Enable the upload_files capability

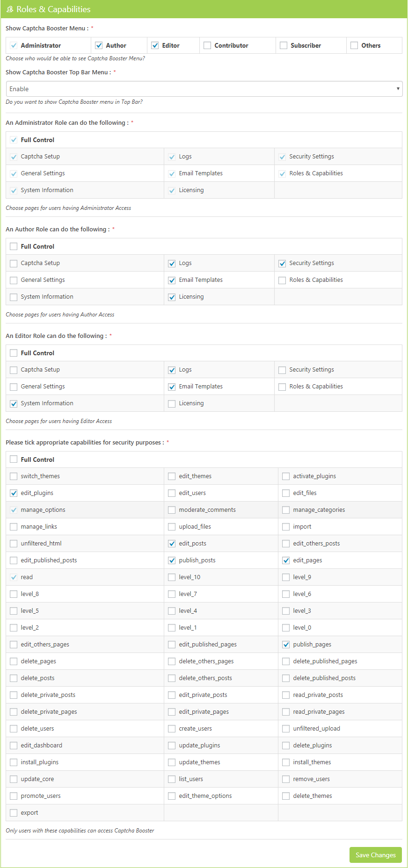172,527
